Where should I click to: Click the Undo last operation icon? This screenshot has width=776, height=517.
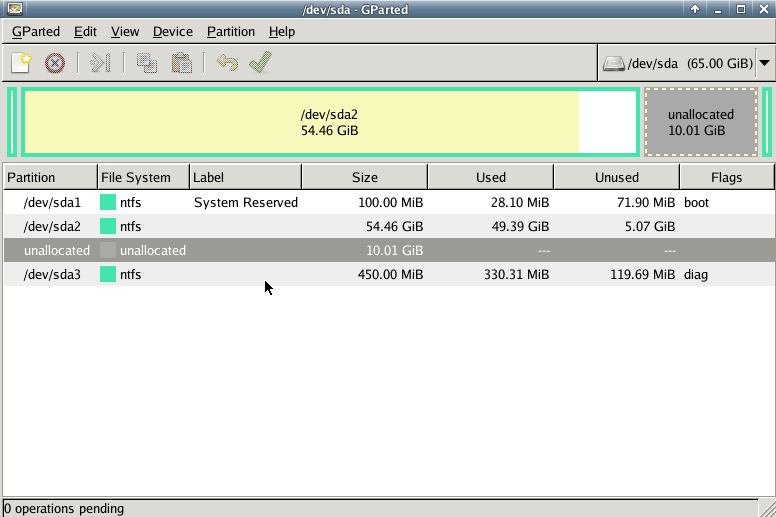227,63
